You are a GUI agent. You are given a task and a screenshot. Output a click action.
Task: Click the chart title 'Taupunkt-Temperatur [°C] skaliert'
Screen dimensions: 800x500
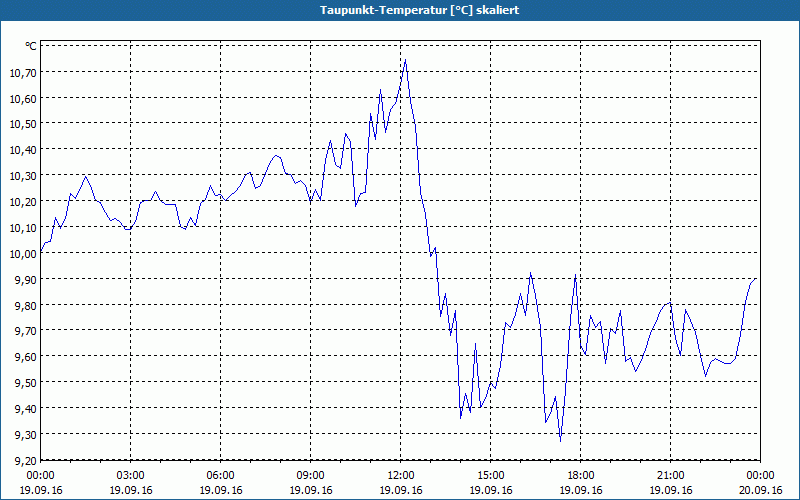[419, 10]
